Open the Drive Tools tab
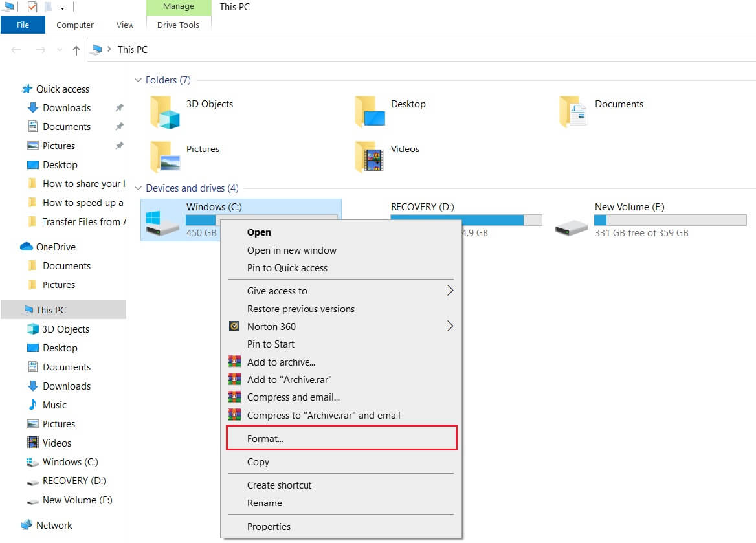This screenshot has width=756, height=543. (x=178, y=25)
